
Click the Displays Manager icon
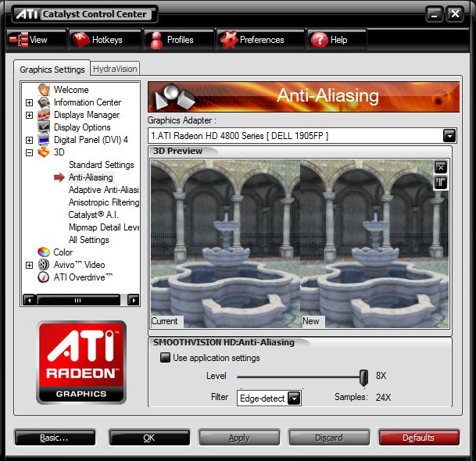[44, 115]
